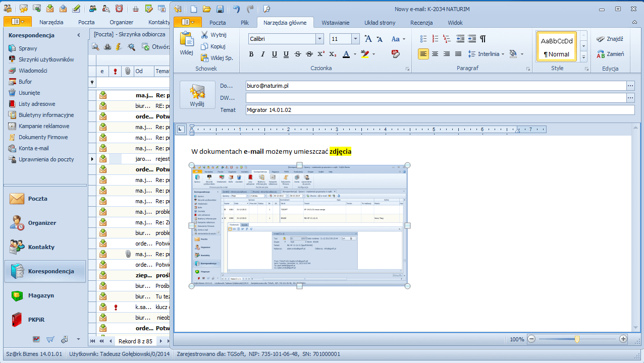Select the AaBbCcDd Normal style preview
644x363 pixels.
tap(557, 47)
